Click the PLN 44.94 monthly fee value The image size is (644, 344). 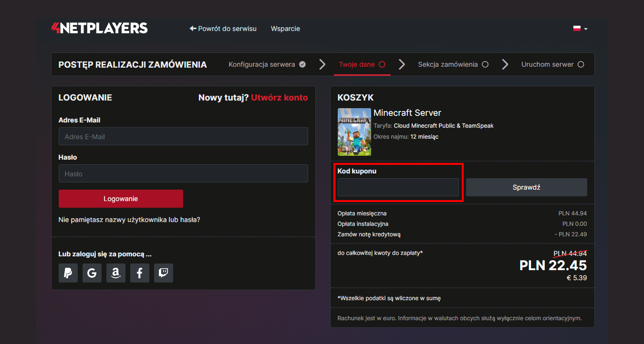[x=573, y=213]
